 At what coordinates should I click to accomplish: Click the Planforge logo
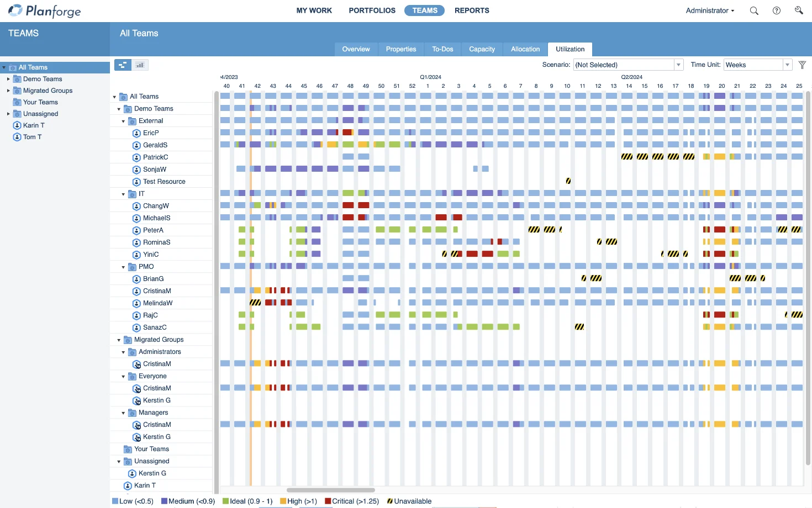click(44, 10)
